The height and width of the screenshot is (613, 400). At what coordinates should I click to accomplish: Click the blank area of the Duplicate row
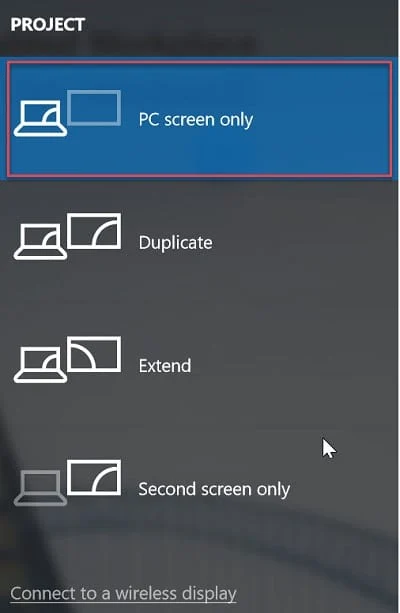coord(305,242)
